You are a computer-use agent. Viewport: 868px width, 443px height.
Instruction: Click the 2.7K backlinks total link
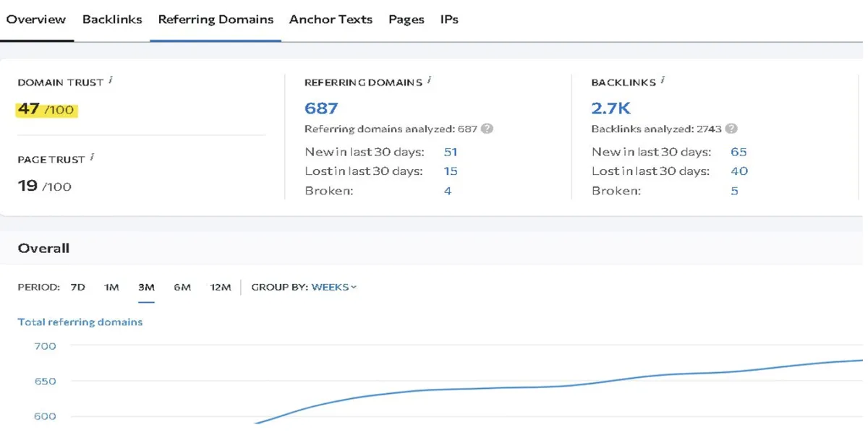coord(611,108)
